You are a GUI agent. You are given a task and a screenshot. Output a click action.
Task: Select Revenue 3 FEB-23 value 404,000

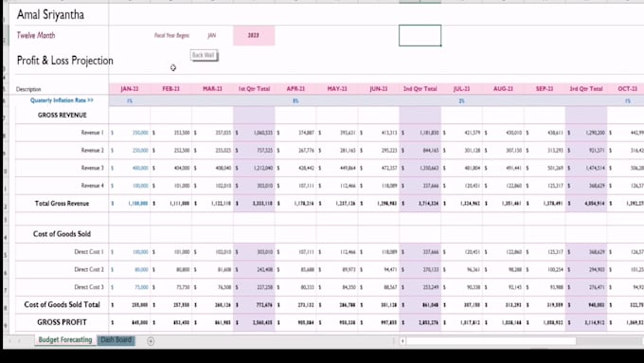(170, 168)
